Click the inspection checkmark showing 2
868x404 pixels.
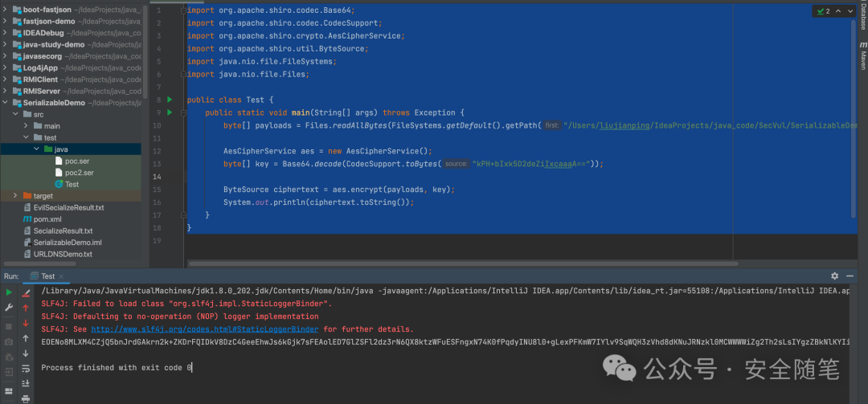pos(823,11)
